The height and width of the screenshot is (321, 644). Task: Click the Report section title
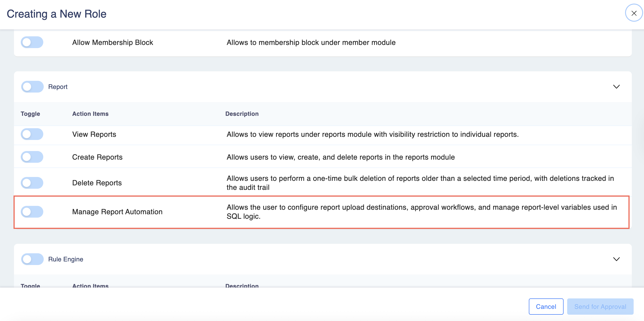[x=58, y=87]
